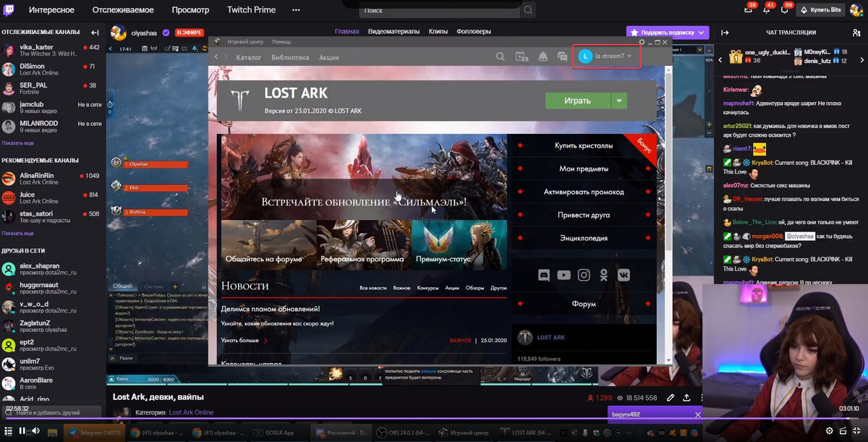Go back with Game Center left arrow
The width and height of the screenshot is (868, 442).
216,57
